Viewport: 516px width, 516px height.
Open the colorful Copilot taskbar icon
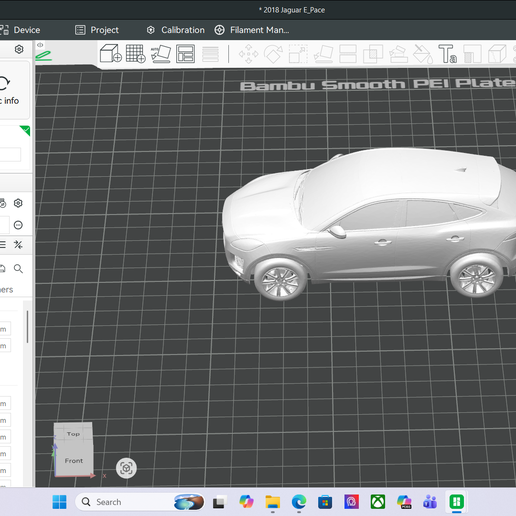(246, 502)
